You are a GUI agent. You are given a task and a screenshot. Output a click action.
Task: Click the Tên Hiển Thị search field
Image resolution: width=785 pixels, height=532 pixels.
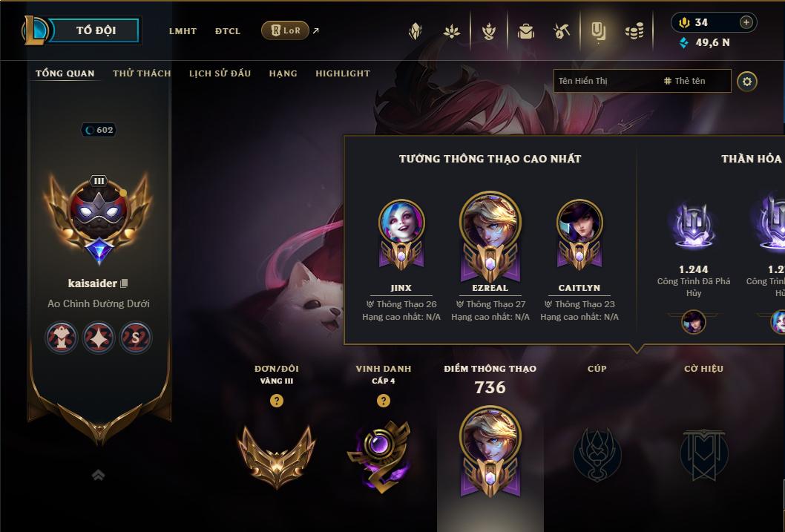[607, 81]
